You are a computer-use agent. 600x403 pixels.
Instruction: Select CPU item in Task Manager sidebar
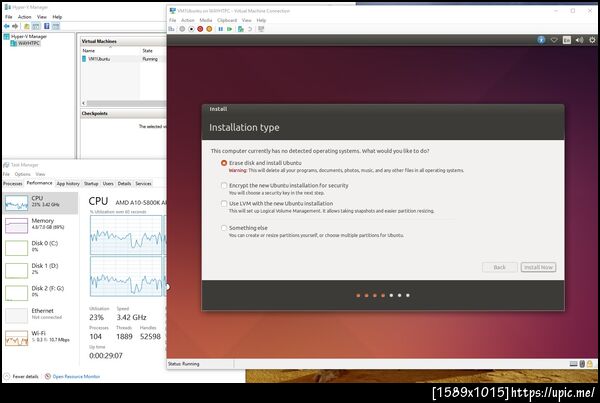[40, 203]
